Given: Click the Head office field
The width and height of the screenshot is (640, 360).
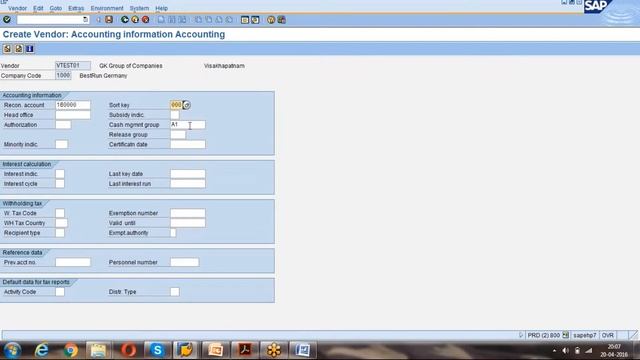Looking at the screenshot, I should [x=73, y=115].
